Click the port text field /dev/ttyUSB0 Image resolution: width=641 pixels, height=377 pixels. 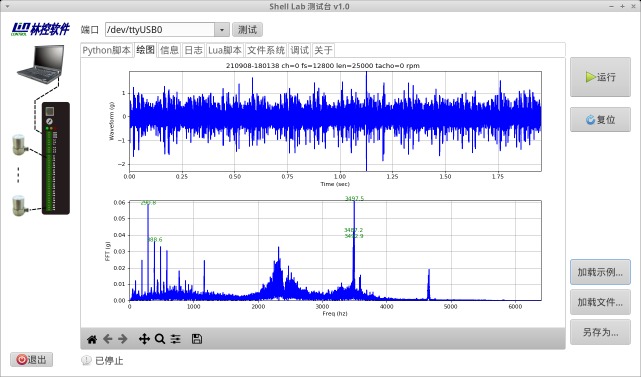click(160, 30)
